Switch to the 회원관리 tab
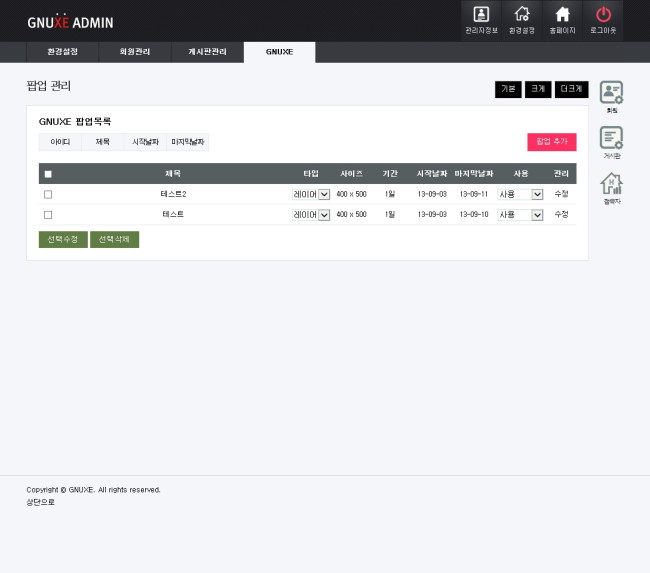 click(x=134, y=52)
